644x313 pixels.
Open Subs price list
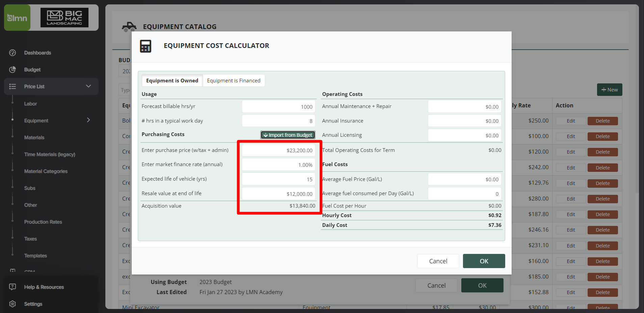click(x=30, y=188)
